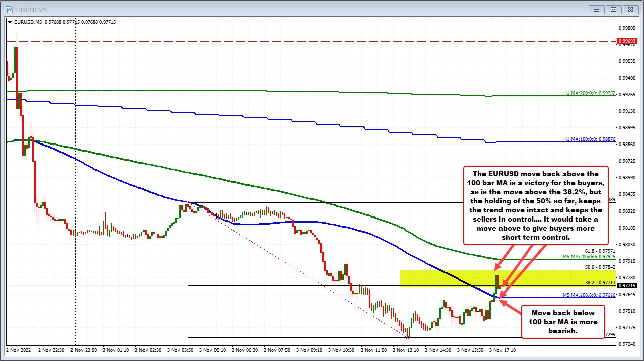Select the current price tag 0.97715
Image resolution: width=644 pixels, height=361 pixels.
(x=626, y=286)
